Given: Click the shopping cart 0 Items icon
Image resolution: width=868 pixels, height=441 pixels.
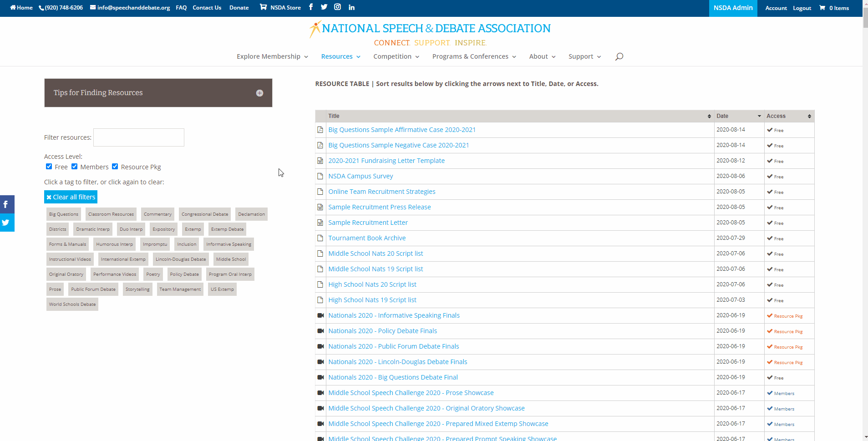Looking at the screenshot, I should pos(834,8).
